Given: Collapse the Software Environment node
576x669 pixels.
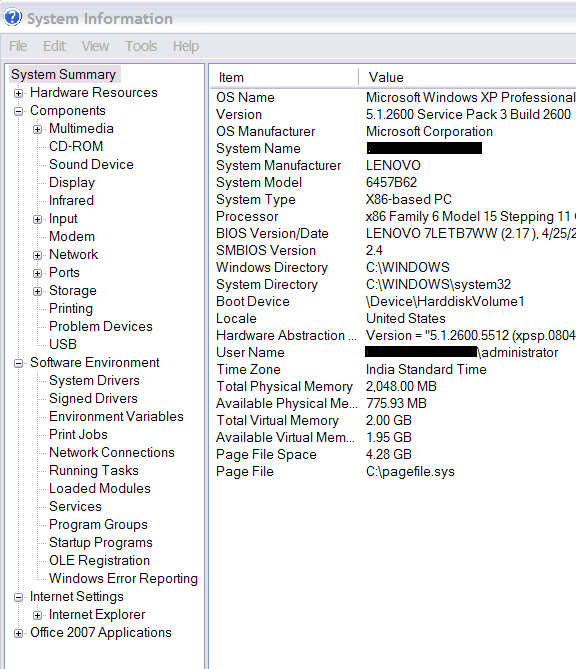Looking at the screenshot, I should pos(18,363).
